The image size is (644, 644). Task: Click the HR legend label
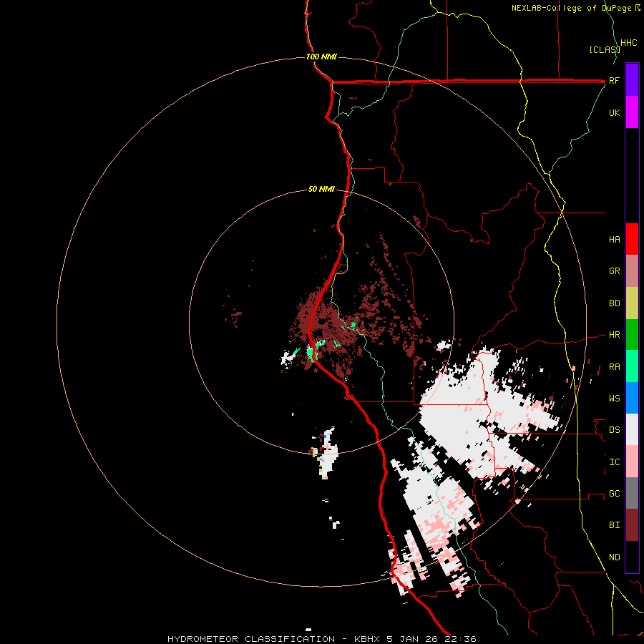(x=614, y=335)
